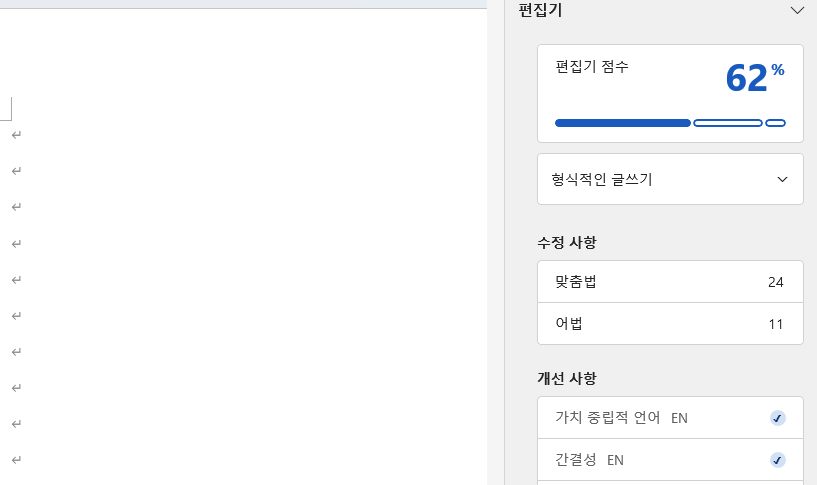The image size is (817, 485).
Task: Click the first paragraph mark in the document
Action: click(x=16, y=135)
